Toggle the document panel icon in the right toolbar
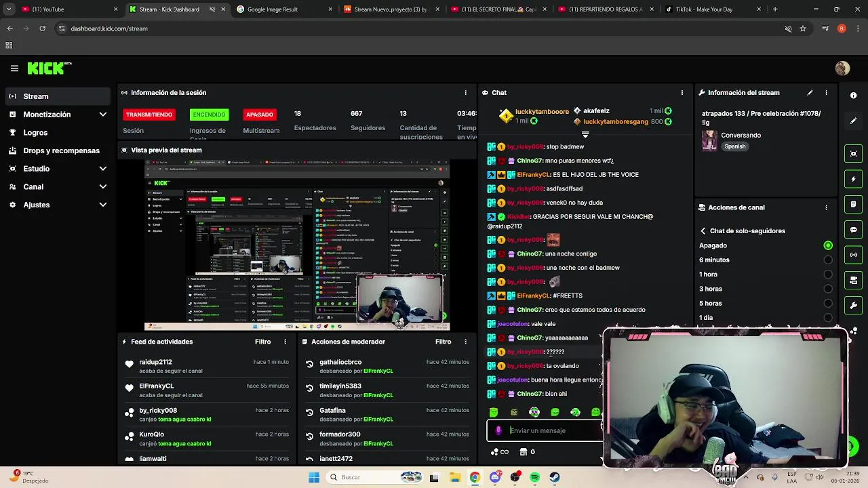This screenshot has height=488, width=868. (853, 204)
